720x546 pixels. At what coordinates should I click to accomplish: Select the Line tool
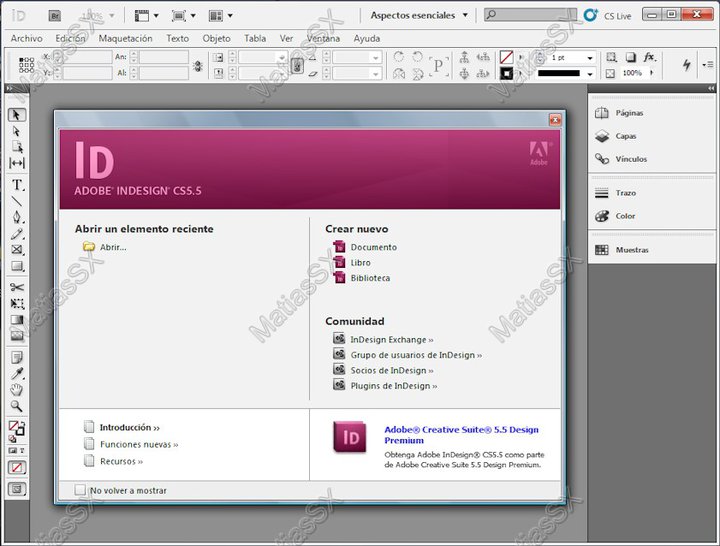[x=17, y=201]
